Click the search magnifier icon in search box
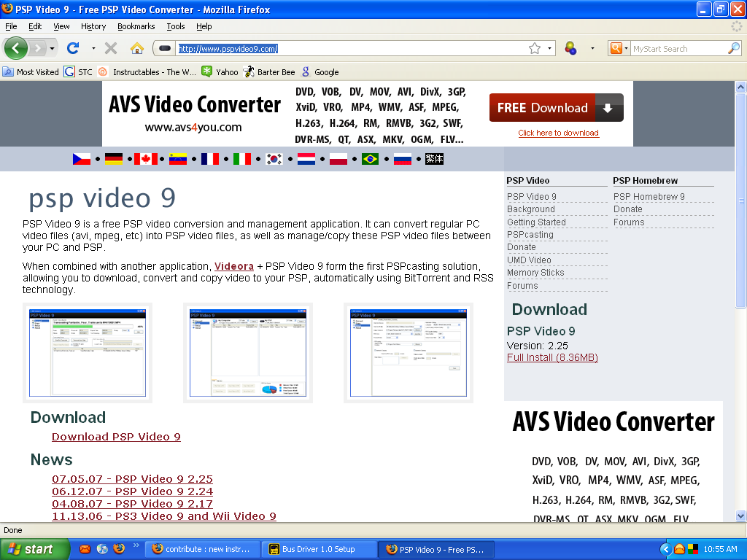This screenshot has width=747, height=560. pos(734,48)
